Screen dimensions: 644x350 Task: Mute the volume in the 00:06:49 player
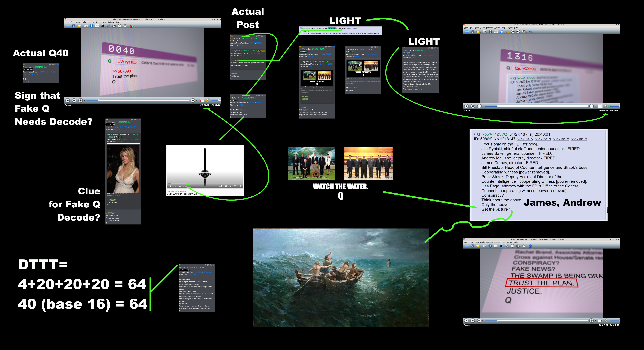click(x=208, y=100)
